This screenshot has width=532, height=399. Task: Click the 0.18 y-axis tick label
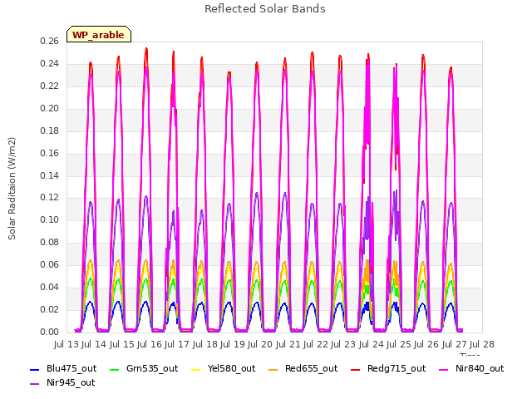click(x=49, y=131)
